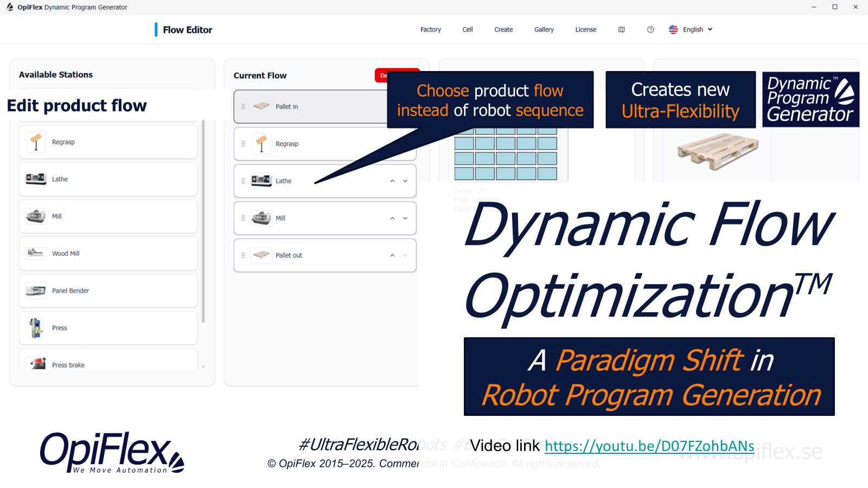
Task: Move Pallet out step up with chevron
Action: pos(392,255)
